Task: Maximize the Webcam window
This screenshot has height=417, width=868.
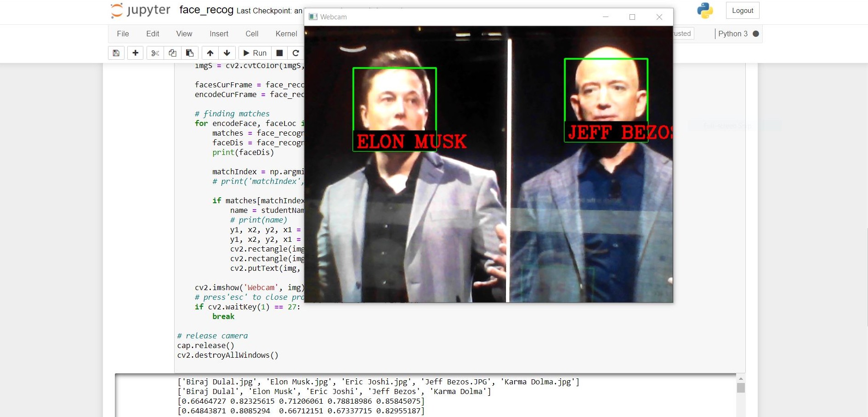Action: click(632, 17)
